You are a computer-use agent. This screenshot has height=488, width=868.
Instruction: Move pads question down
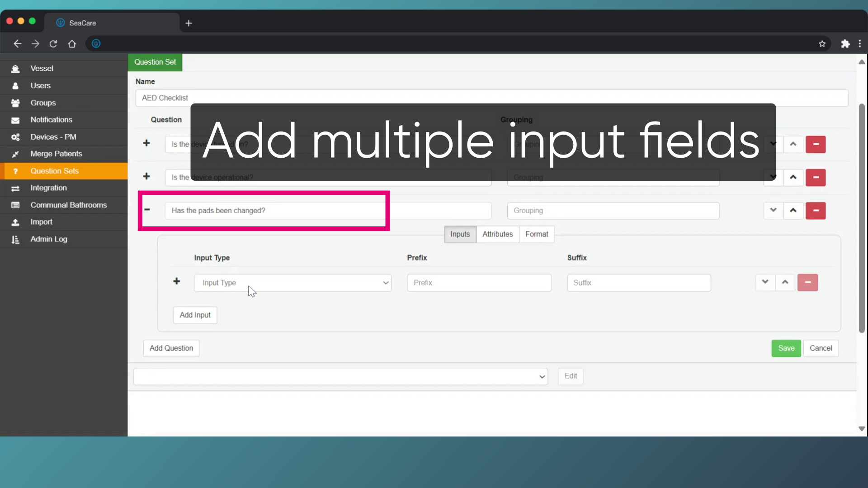[x=774, y=211]
